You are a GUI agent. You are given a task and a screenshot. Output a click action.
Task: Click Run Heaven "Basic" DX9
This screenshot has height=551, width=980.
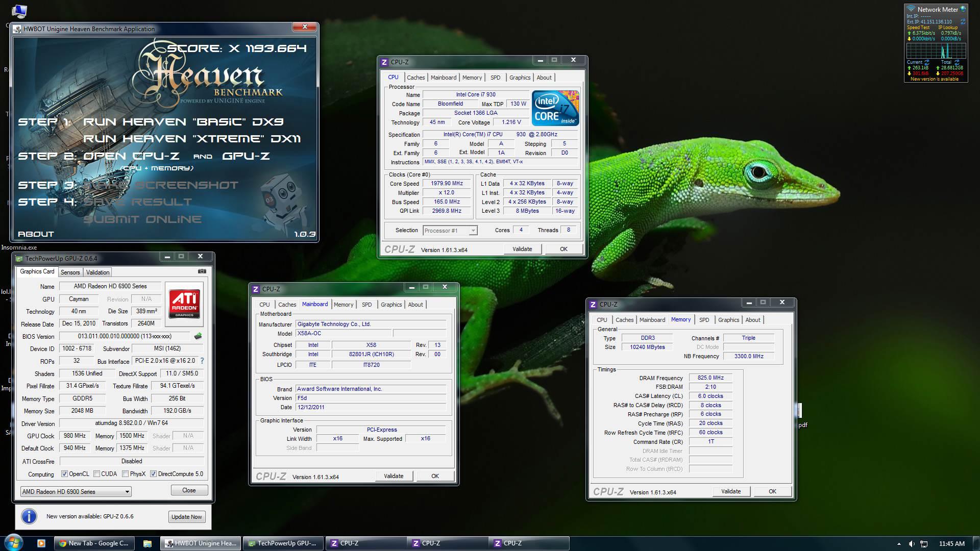tap(183, 122)
